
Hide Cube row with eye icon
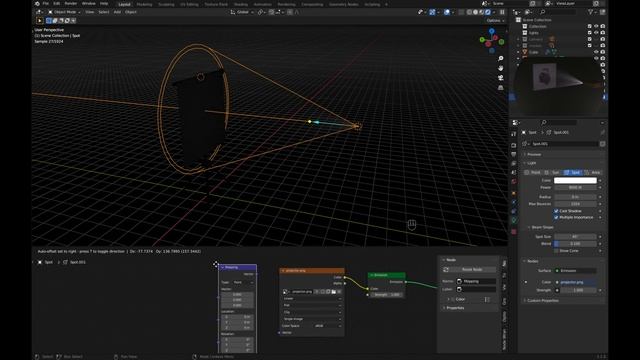pos(596,52)
